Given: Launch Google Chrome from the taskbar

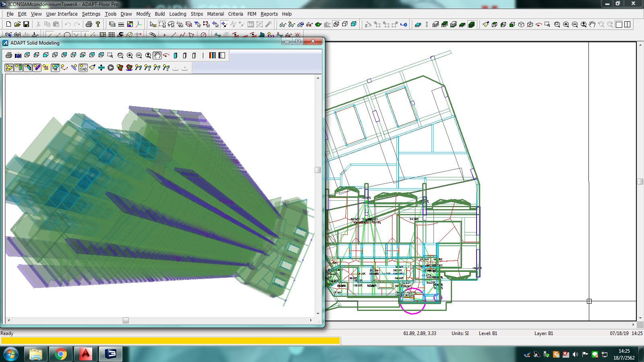Looking at the screenshot, I should pyautogui.click(x=61, y=354).
